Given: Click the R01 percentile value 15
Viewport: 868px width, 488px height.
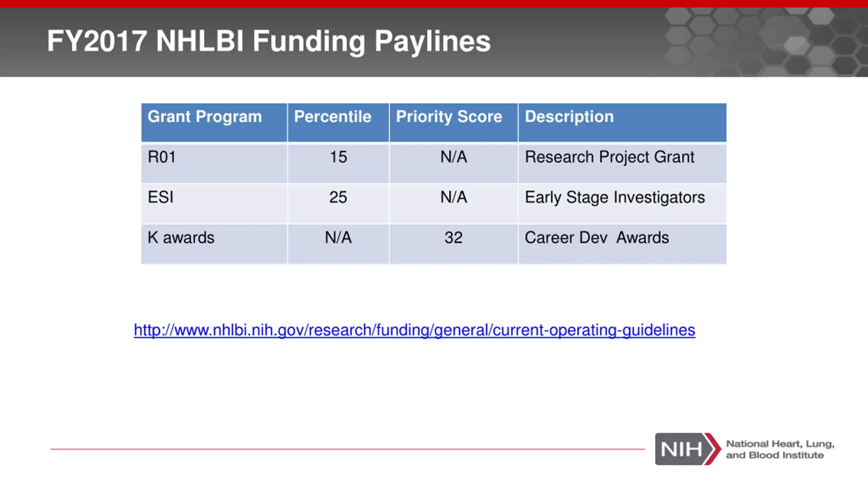Looking at the screenshot, I should 338,164.
